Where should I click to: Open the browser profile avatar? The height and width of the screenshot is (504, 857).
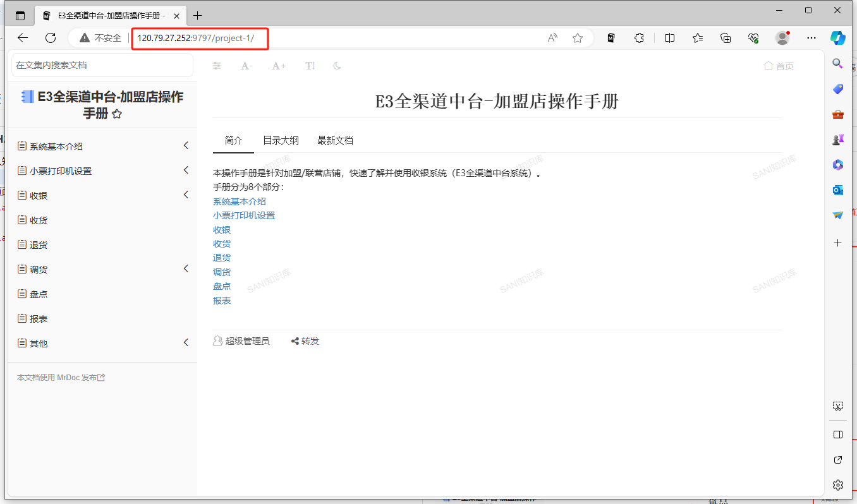(782, 38)
